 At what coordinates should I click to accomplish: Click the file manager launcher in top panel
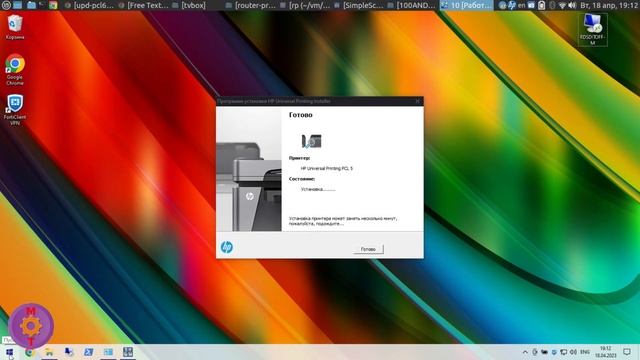click(x=31, y=5)
